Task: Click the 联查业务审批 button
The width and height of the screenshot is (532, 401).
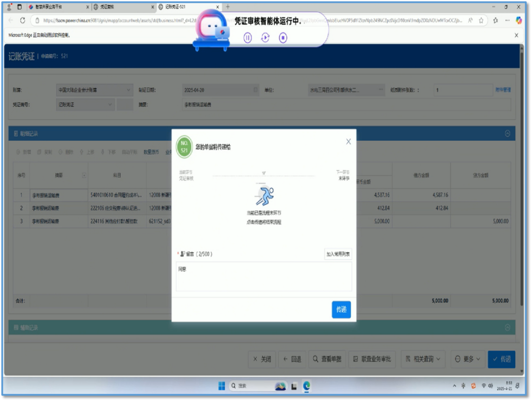Action: [x=372, y=359]
